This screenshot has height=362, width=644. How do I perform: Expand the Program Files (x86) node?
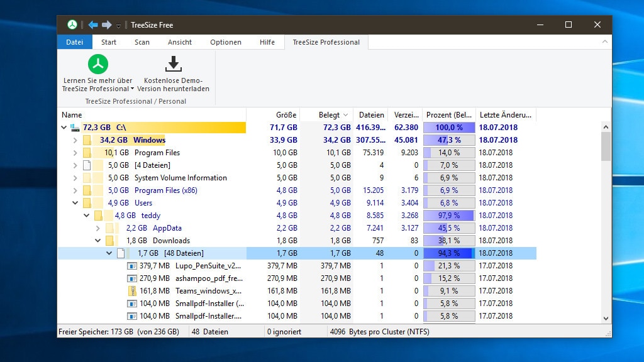coord(75,190)
